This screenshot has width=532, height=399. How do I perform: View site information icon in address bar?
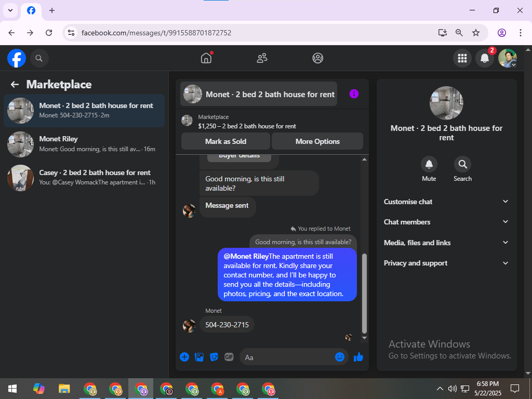click(x=71, y=33)
